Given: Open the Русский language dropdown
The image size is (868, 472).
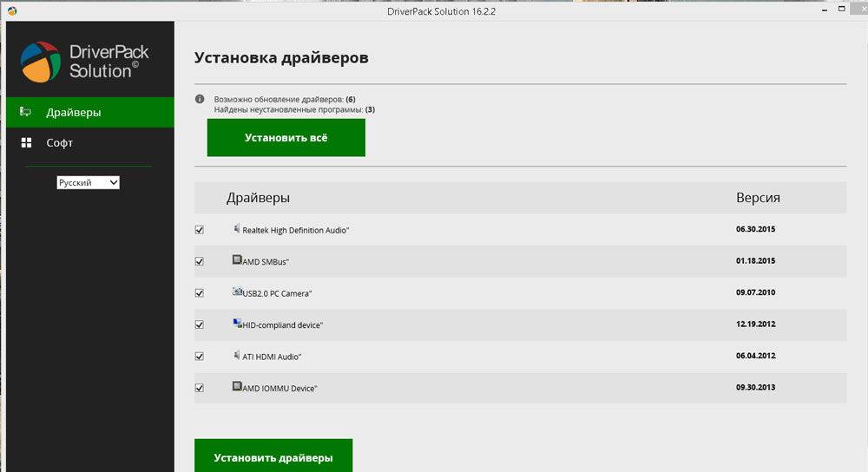Looking at the screenshot, I should pyautogui.click(x=88, y=182).
